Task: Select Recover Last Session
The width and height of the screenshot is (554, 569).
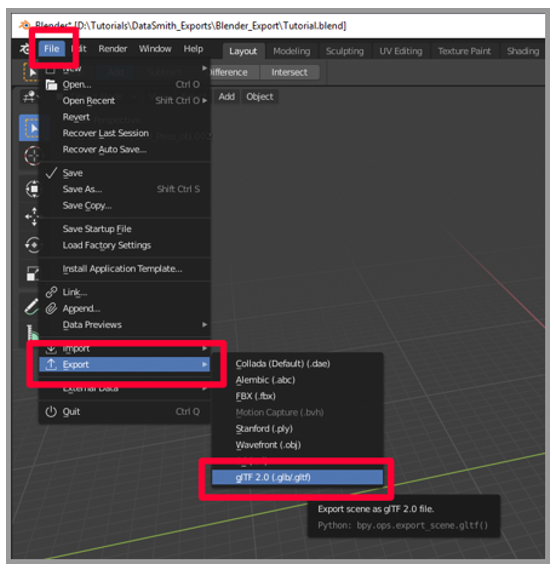Action: coord(124,133)
